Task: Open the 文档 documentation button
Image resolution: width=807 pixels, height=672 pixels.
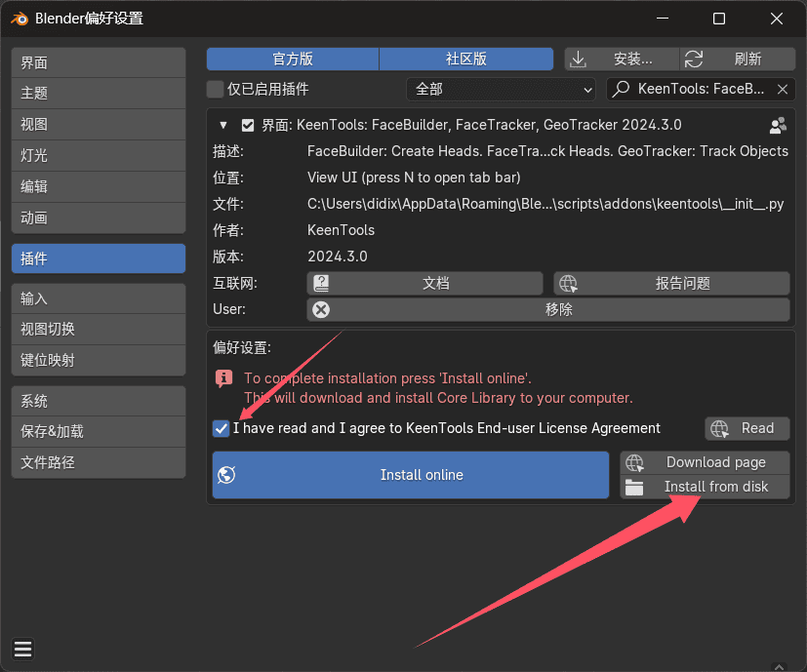Action: click(x=425, y=283)
